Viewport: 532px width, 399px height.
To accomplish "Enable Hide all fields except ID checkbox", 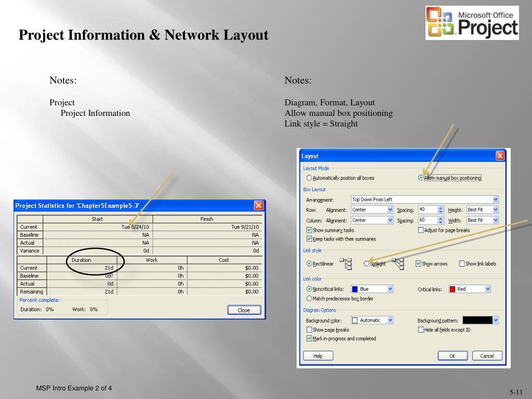I will click(x=421, y=329).
